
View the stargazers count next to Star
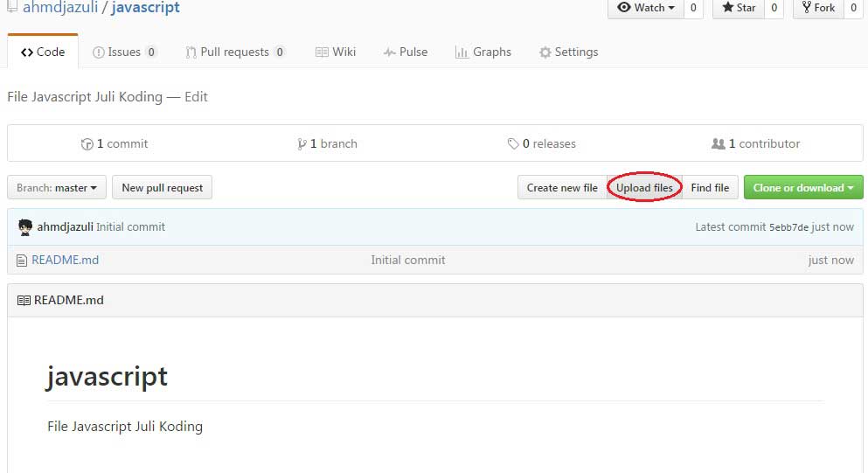(x=774, y=8)
